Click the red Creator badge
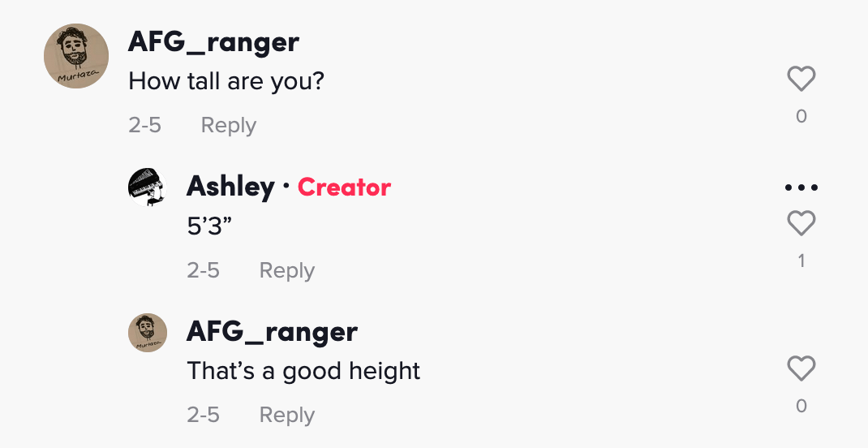 pyautogui.click(x=344, y=187)
